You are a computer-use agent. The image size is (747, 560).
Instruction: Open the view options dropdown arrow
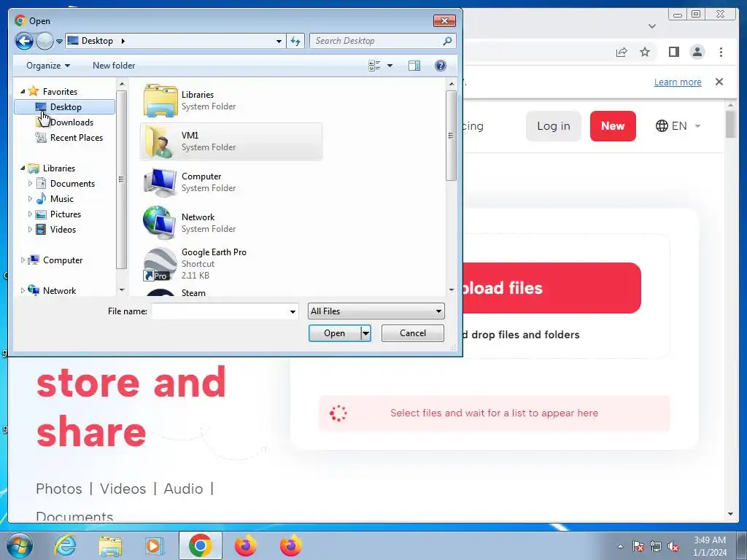click(390, 66)
